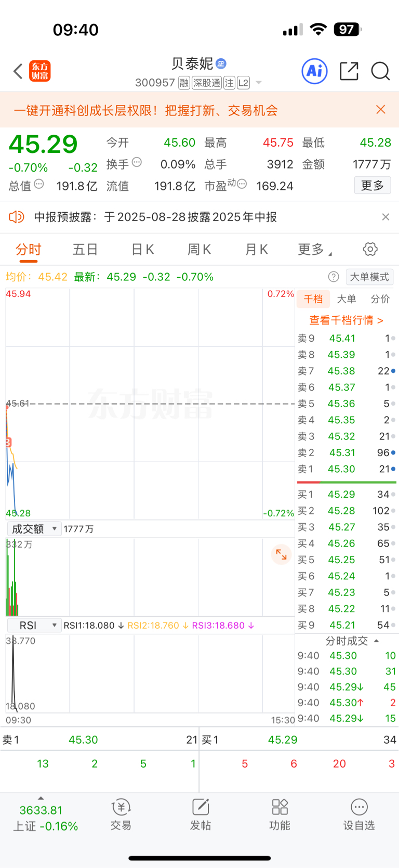
Task: Tap the back arrow icon
Action: [18, 71]
